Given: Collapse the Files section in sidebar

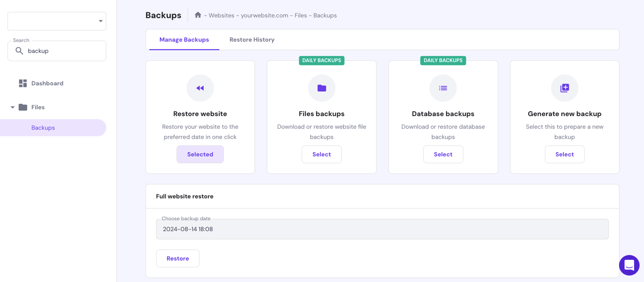Looking at the screenshot, I should click(x=13, y=107).
